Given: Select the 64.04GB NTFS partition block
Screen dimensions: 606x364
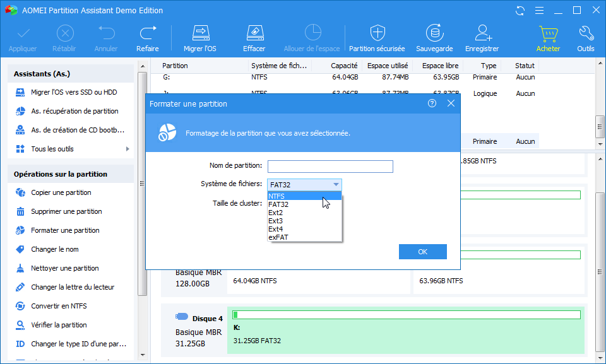Looking at the screenshot, I should coord(319,281).
